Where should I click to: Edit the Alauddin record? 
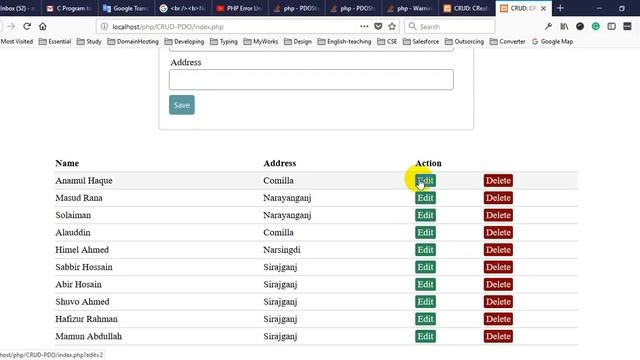425,233
